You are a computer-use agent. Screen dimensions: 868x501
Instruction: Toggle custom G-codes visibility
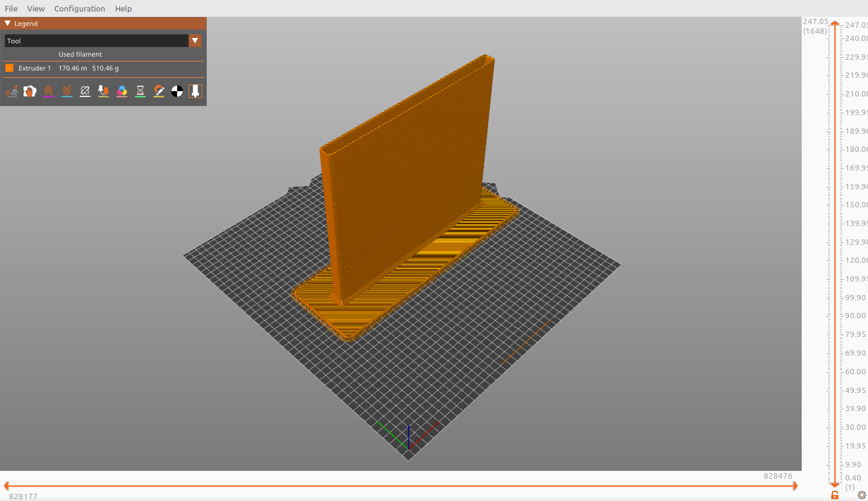[x=159, y=91]
